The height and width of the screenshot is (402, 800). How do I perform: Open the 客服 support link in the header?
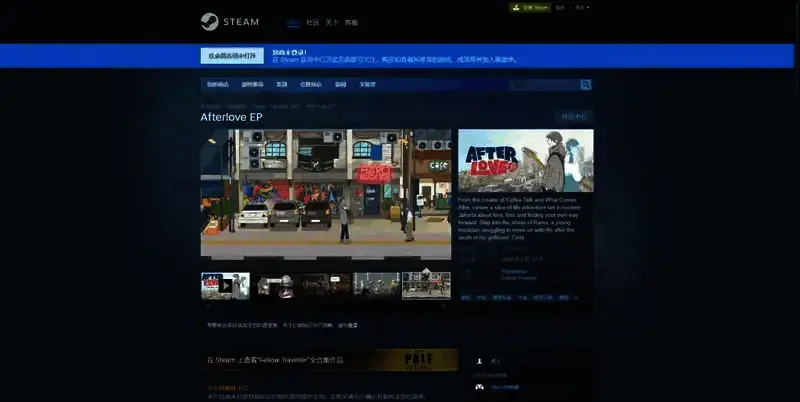[x=351, y=22]
